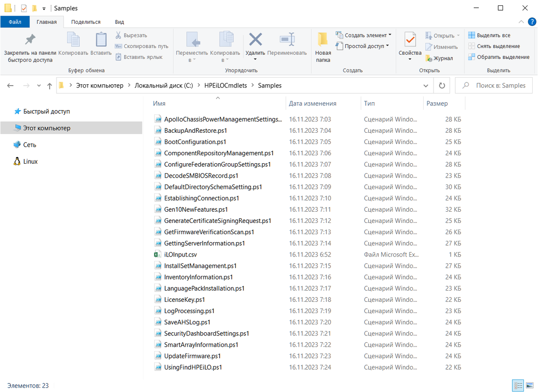Viewport: 538px width, 392px height.
Task: Click the Удалить red cross icon
Action: (256, 39)
